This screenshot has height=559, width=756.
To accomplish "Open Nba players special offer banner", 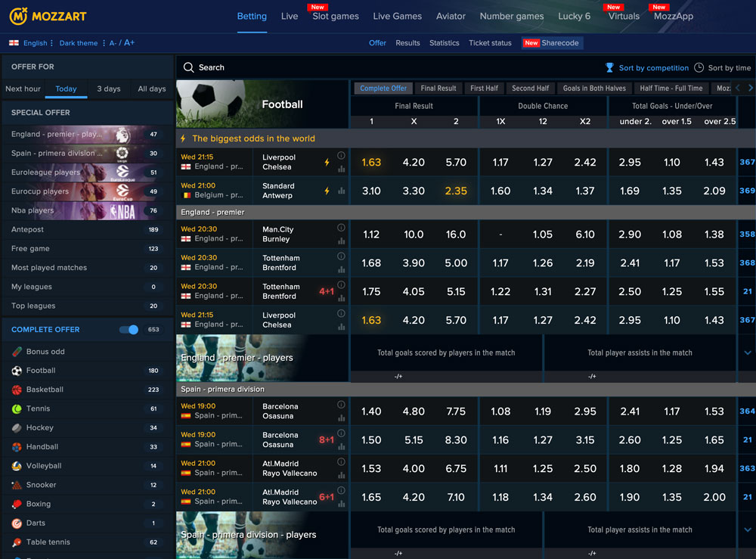I will 87,210.
